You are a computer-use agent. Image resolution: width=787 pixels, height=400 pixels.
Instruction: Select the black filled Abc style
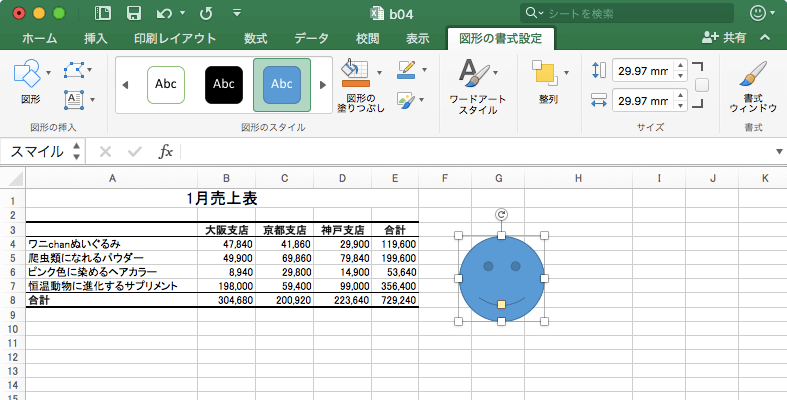pyautogui.click(x=224, y=84)
